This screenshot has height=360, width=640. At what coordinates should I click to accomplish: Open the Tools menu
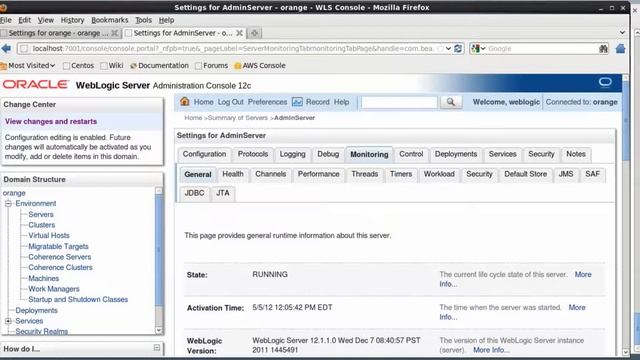(143, 20)
